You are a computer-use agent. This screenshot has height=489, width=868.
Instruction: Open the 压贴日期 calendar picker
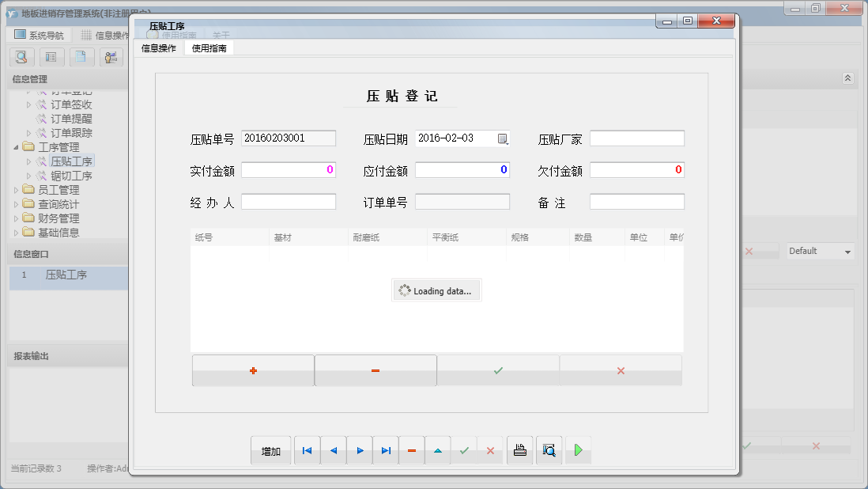click(x=501, y=138)
